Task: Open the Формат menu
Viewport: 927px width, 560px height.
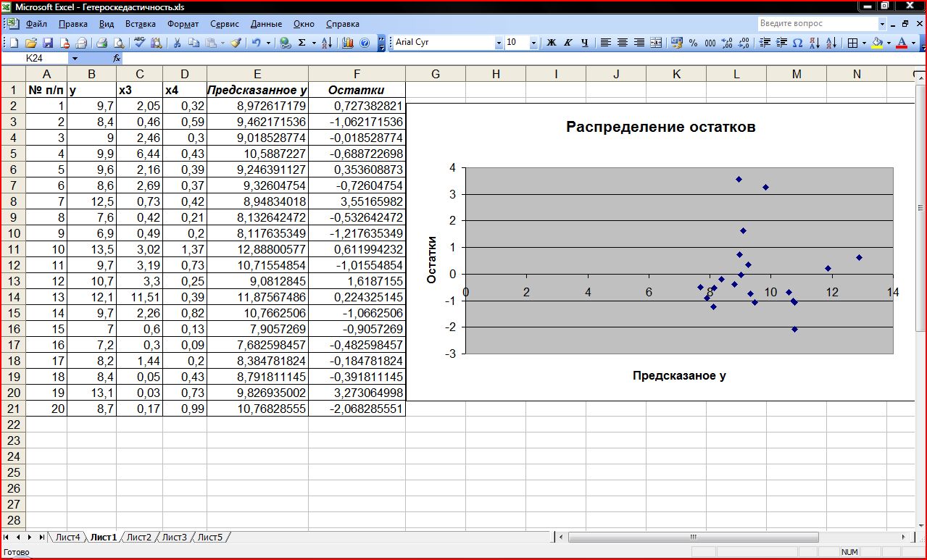Action: pos(183,24)
